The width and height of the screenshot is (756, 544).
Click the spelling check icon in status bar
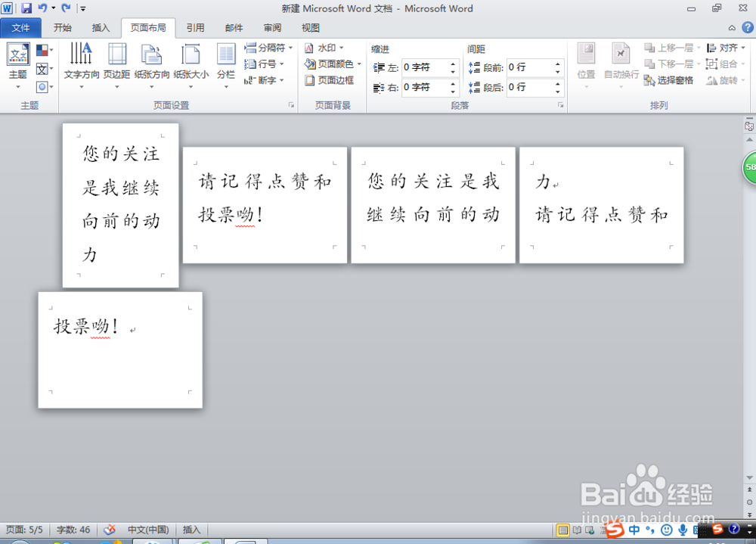(x=110, y=530)
